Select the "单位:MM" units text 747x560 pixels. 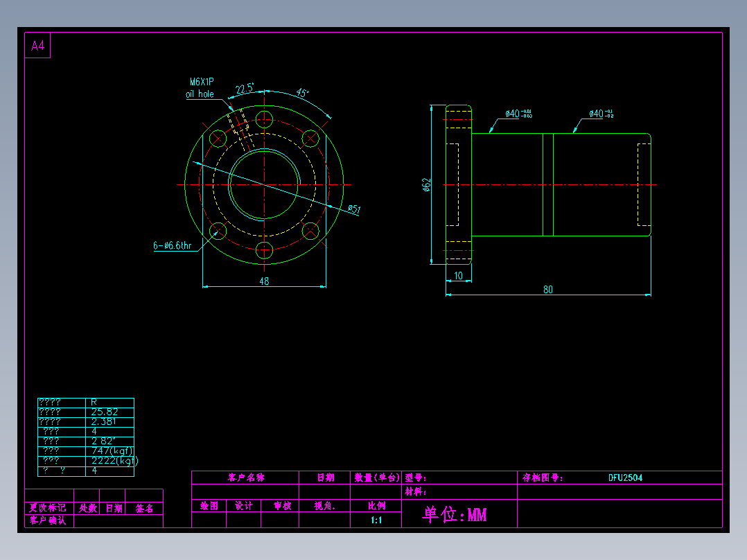(455, 514)
